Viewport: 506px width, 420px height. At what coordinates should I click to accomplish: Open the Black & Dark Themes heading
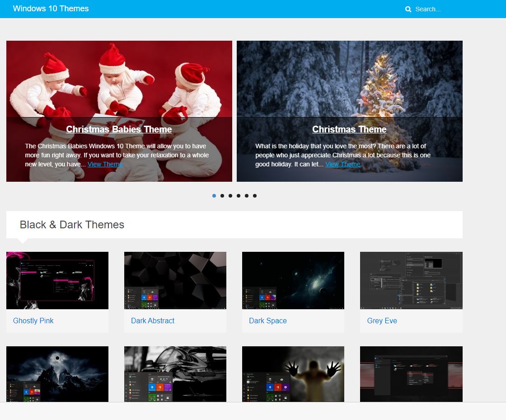pos(72,225)
